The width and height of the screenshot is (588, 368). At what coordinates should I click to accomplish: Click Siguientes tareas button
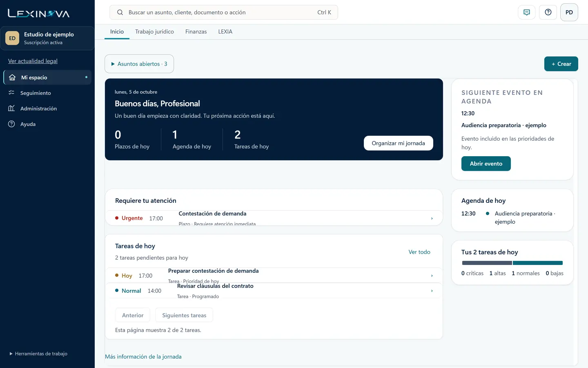pyautogui.click(x=184, y=315)
